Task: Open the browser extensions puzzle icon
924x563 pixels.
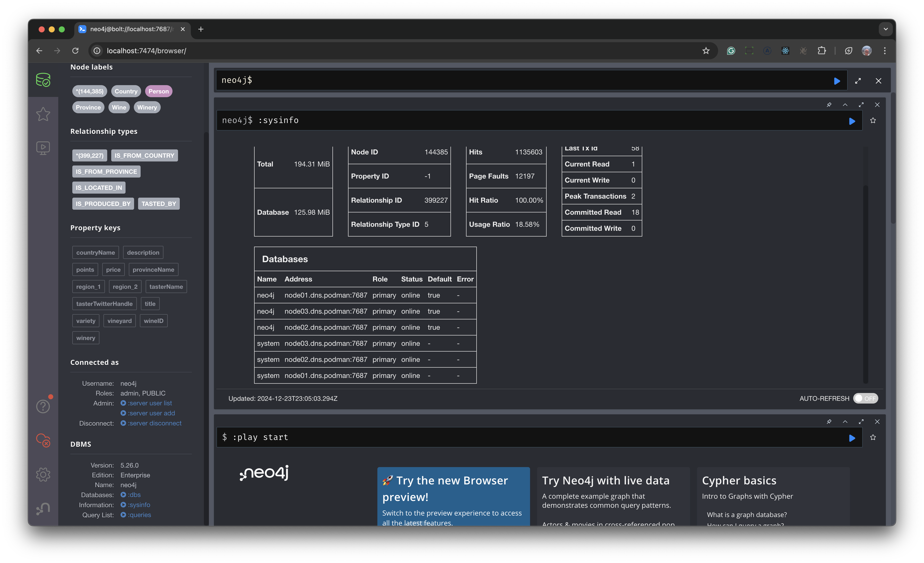Action: tap(821, 51)
